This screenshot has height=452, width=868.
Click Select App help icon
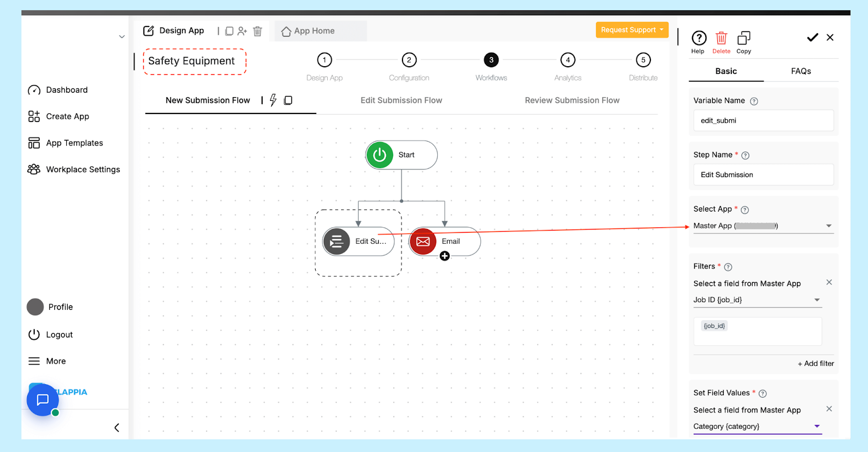(x=745, y=210)
